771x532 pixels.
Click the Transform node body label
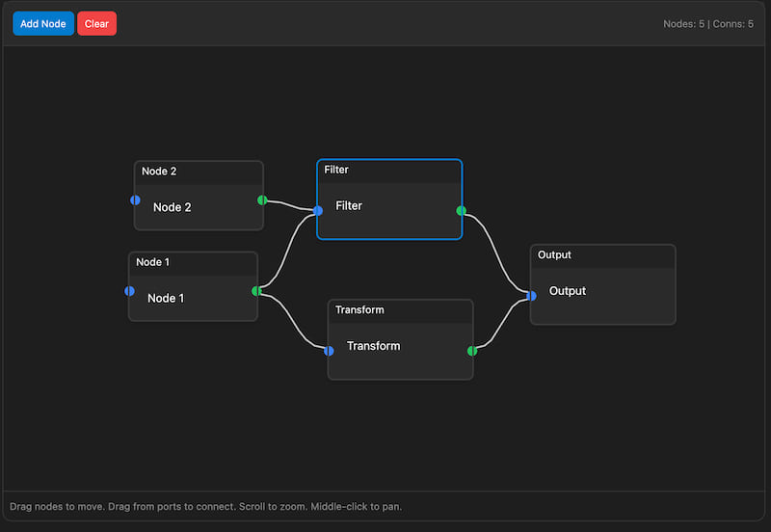(x=373, y=346)
